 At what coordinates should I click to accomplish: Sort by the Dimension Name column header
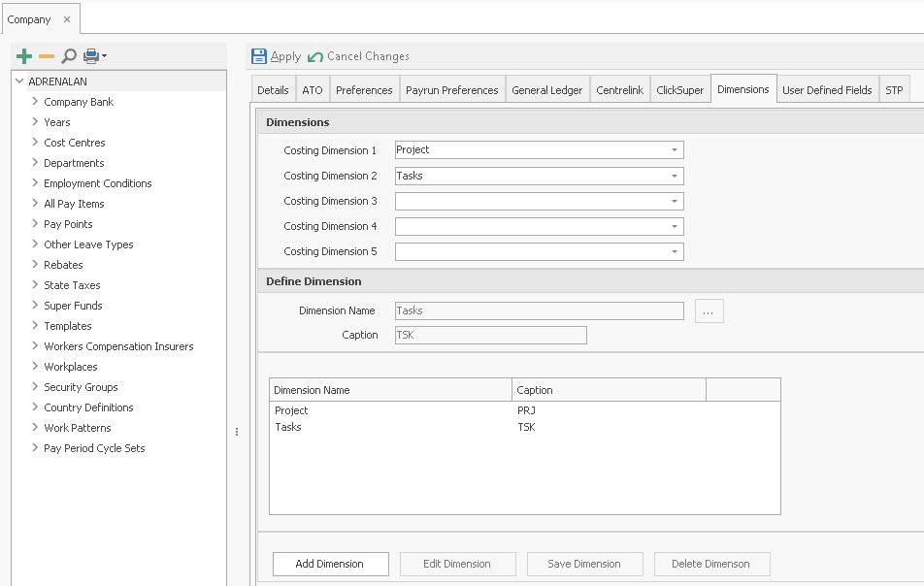tap(391, 390)
